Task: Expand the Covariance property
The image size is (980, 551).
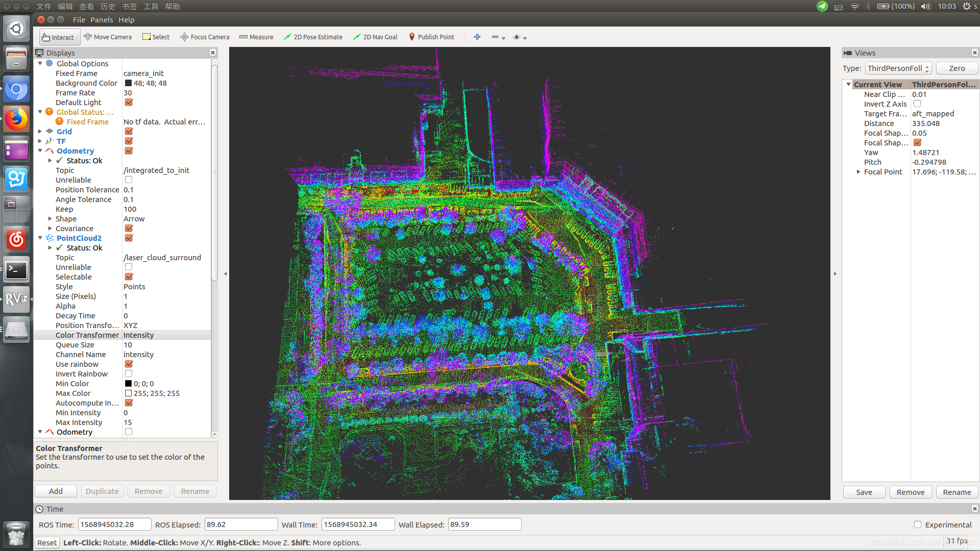Action: pyautogui.click(x=50, y=229)
